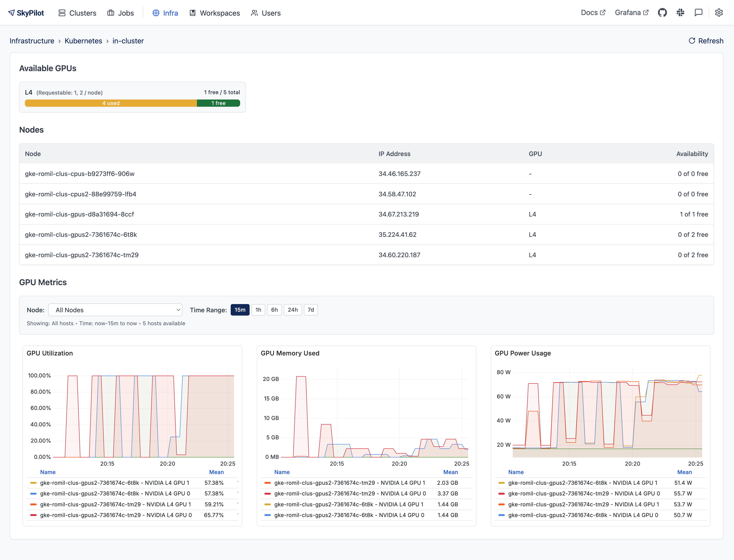Click the 4 used segment of L4 bar
Screen dimensions: 734x560
click(111, 103)
